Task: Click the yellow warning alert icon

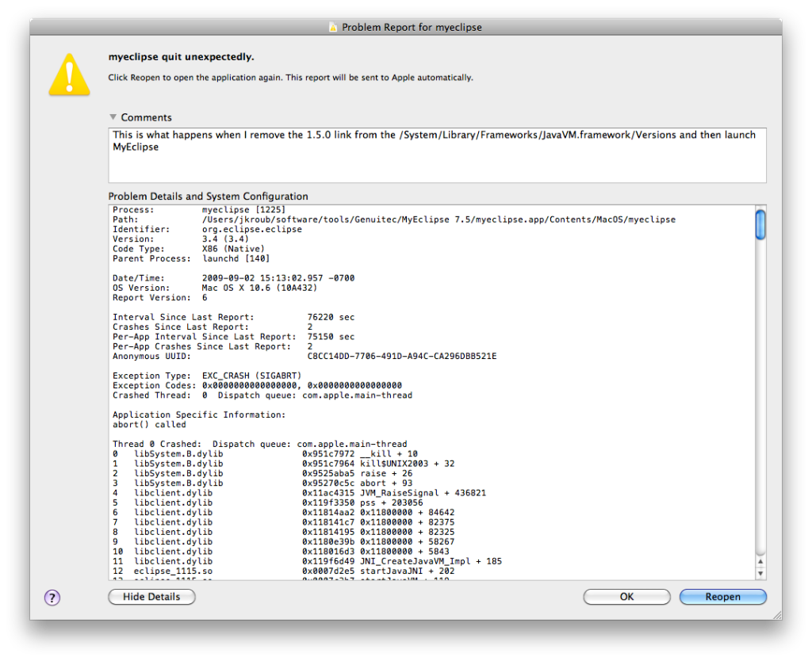Action: (70, 75)
